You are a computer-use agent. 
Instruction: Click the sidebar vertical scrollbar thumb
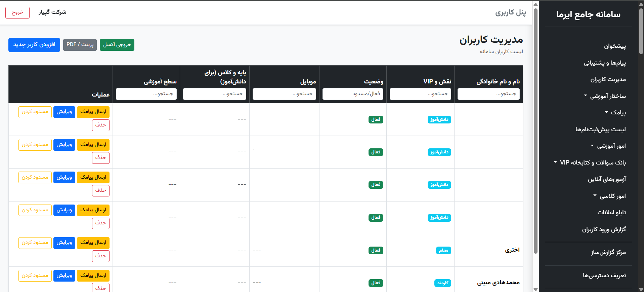click(x=641, y=31)
